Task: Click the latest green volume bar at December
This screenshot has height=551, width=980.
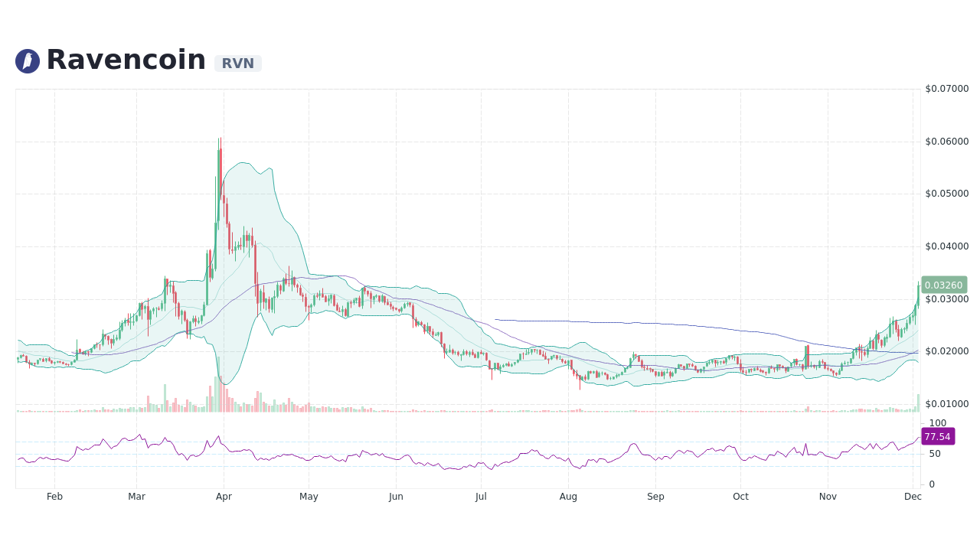Action: (x=918, y=403)
